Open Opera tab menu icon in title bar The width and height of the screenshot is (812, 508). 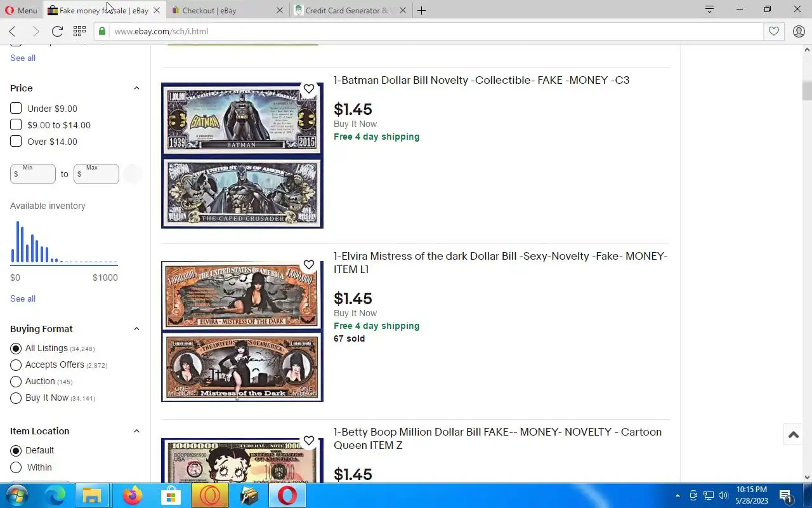(709, 10)
